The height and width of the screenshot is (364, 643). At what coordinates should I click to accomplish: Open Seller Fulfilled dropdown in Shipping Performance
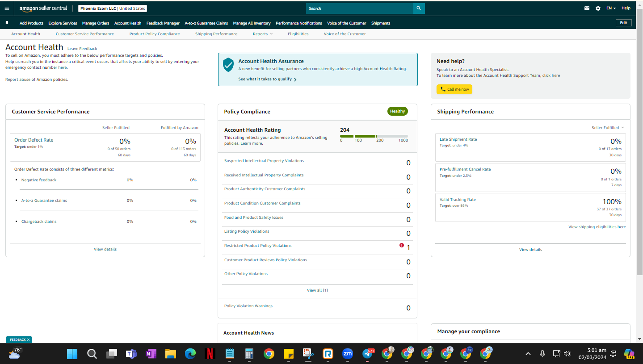[x=608, y=128]
